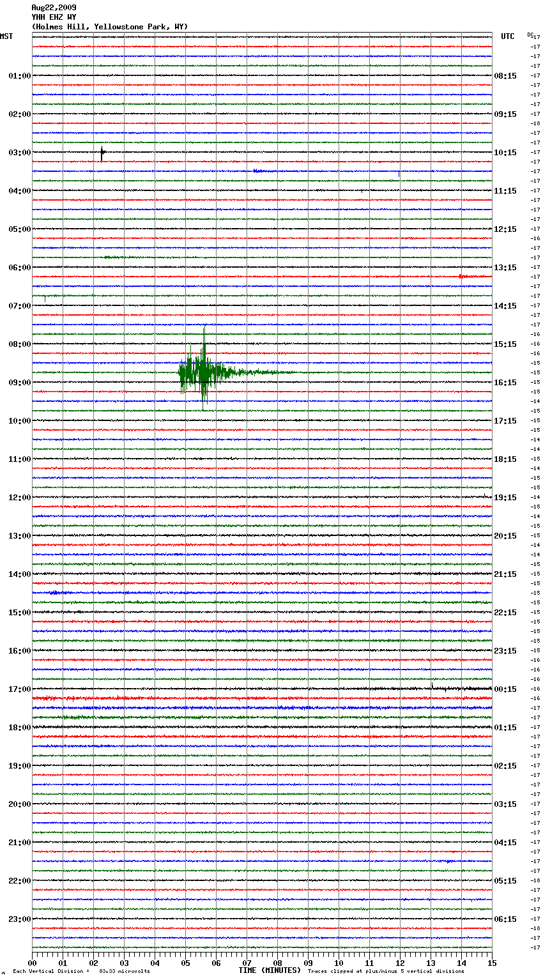This screenshot has height=980, width=543.
Task: Click the 00 minute axis tick label
Action: coord(32,963)
